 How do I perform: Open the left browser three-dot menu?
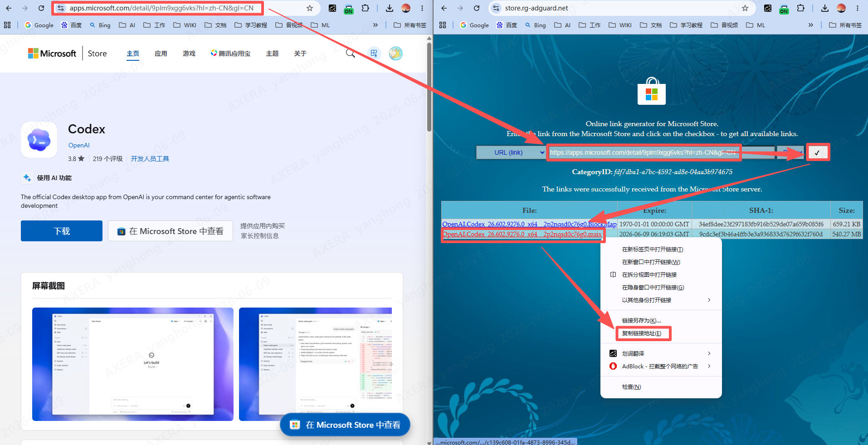pyautogui.click(x=422, y=8)
